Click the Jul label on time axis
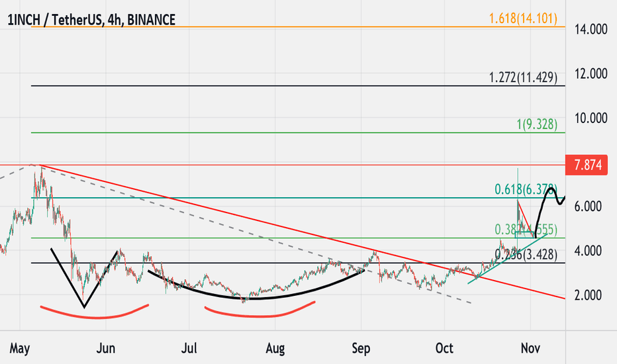The image size is (617, 364). pos(189,349)
